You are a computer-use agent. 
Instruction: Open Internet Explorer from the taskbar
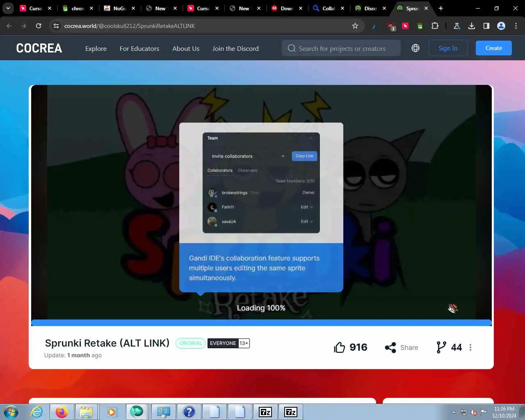click(37, 412)
